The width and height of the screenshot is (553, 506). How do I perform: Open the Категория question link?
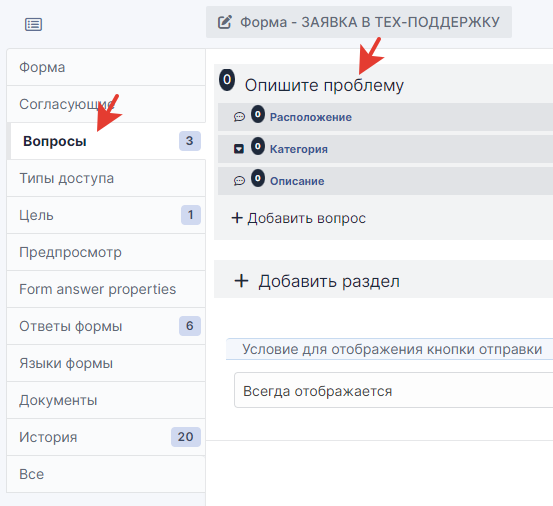pos(299,149)
